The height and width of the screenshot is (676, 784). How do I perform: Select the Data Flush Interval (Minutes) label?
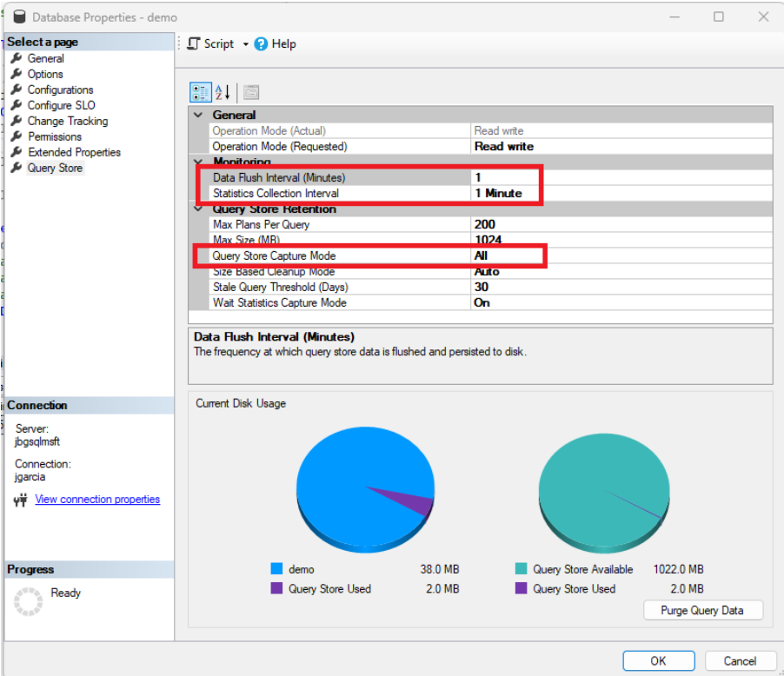tap(279, 177)
